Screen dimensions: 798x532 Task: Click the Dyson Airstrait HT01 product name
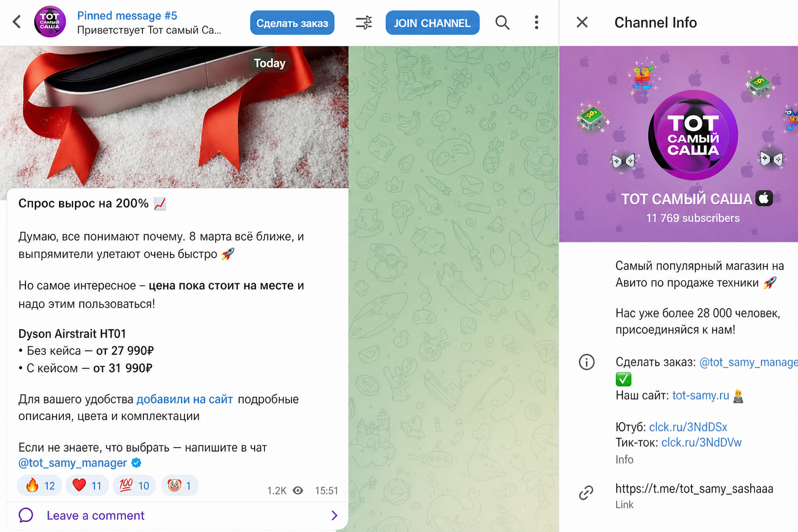[72, 334]
